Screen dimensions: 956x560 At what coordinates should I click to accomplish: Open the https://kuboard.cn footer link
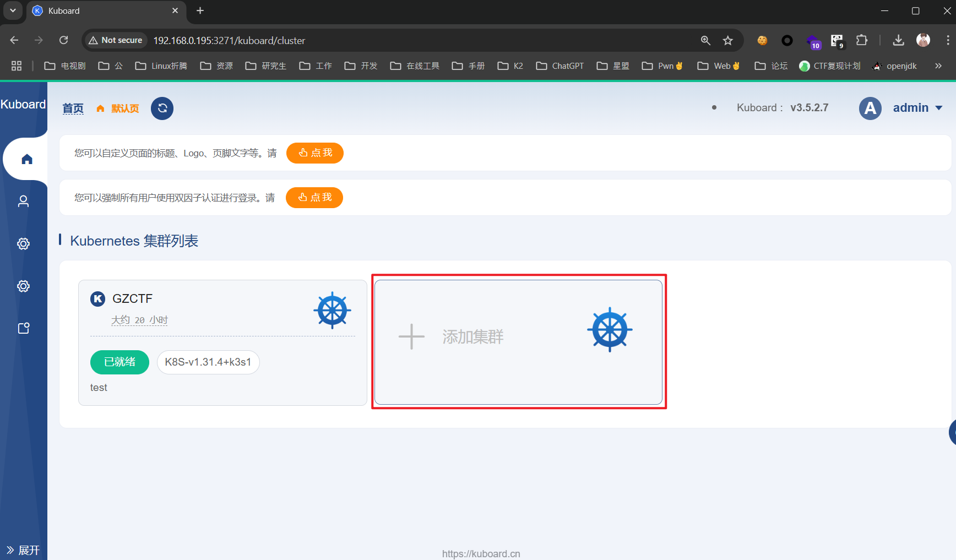coord(481,554)
